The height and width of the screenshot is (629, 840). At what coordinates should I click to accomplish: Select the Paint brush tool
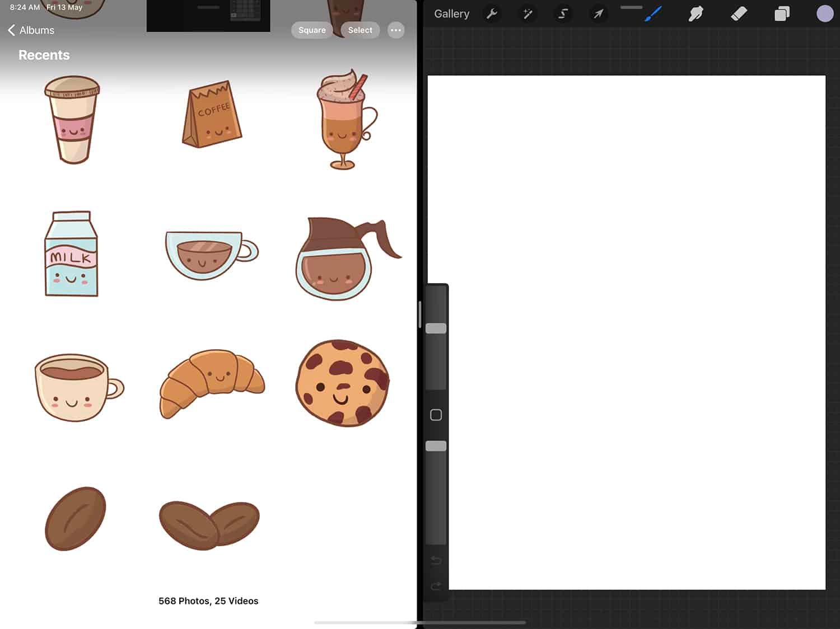pyautogui.click(x=652, y=13)
